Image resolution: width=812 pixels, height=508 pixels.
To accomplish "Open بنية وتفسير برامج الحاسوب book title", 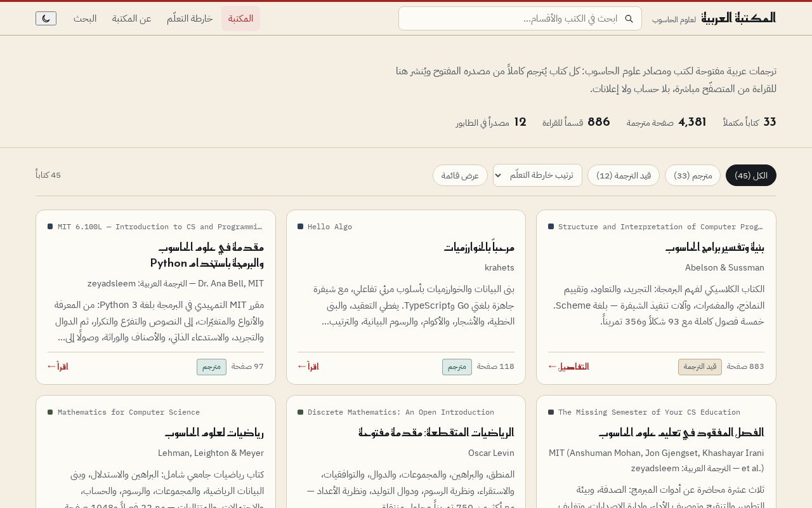I will [714, 247].
